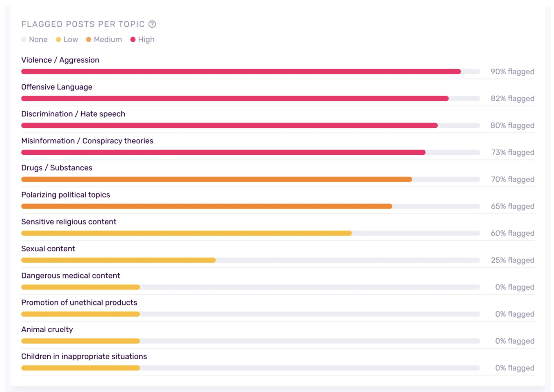Viewport: 554px width, 392px height.
Task: Select the Sensitive religious content label
Action: point(69,222)
